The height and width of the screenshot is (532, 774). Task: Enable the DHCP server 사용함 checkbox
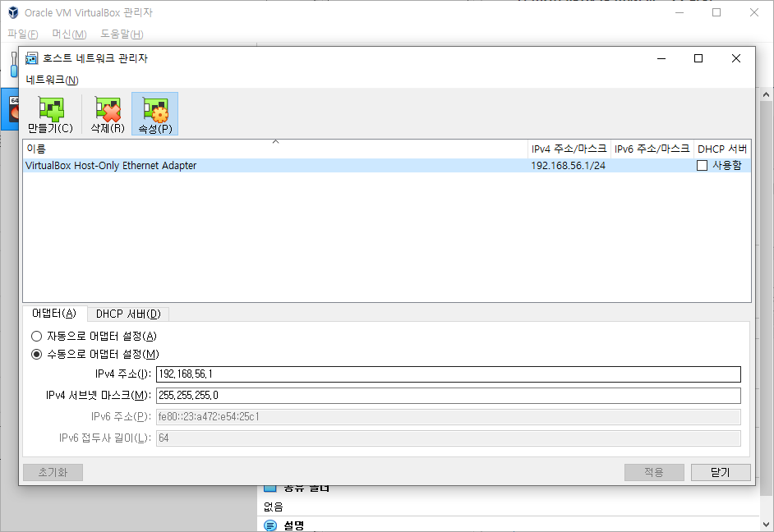point(702,166)
